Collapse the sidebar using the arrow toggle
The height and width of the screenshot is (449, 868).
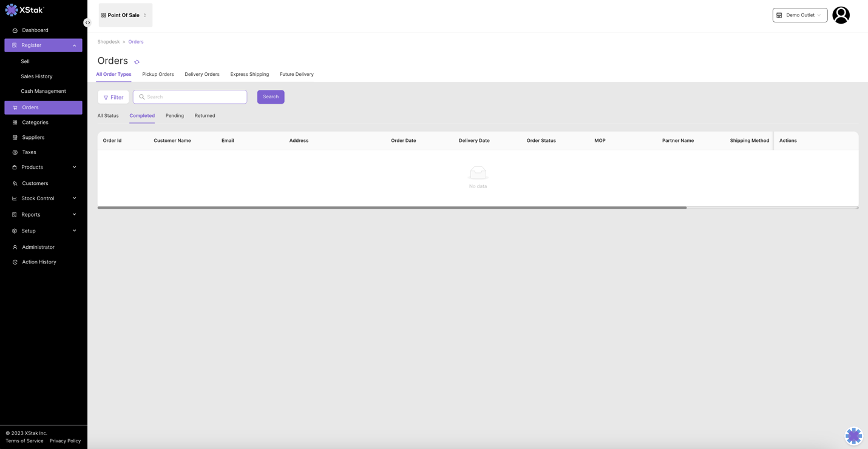click(x=87, y=22)
